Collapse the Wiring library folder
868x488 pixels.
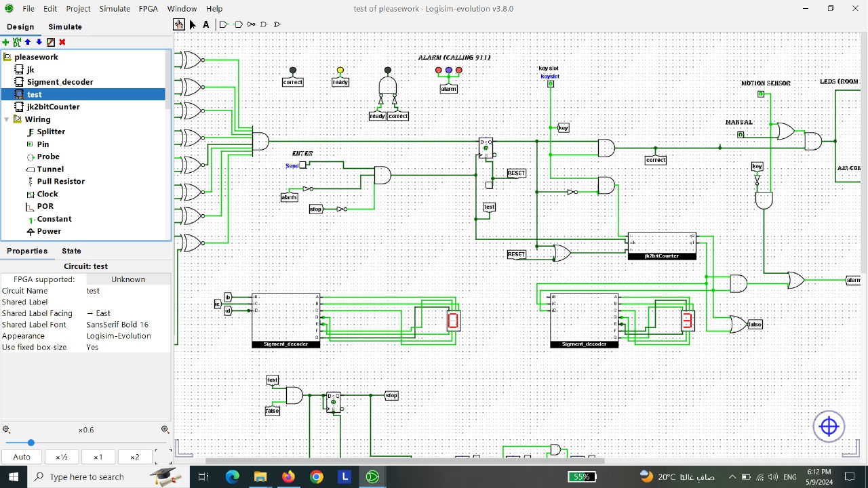[7, 119]
